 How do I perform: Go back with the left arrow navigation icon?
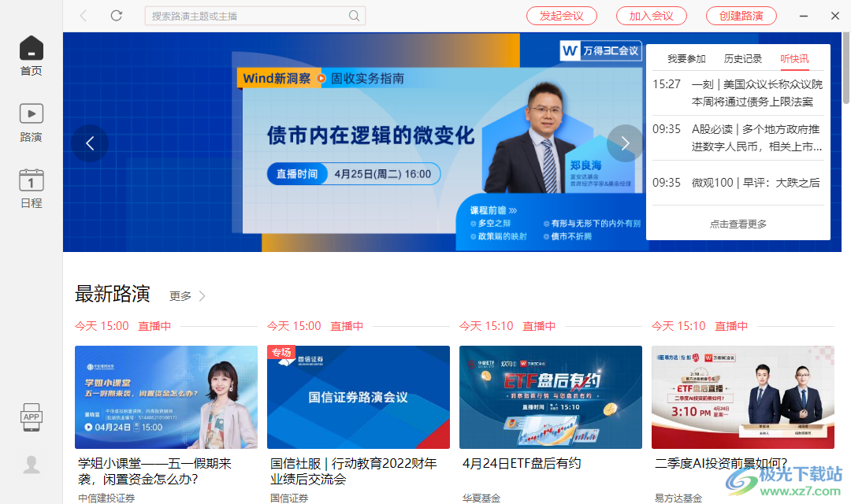click(84, 16)
